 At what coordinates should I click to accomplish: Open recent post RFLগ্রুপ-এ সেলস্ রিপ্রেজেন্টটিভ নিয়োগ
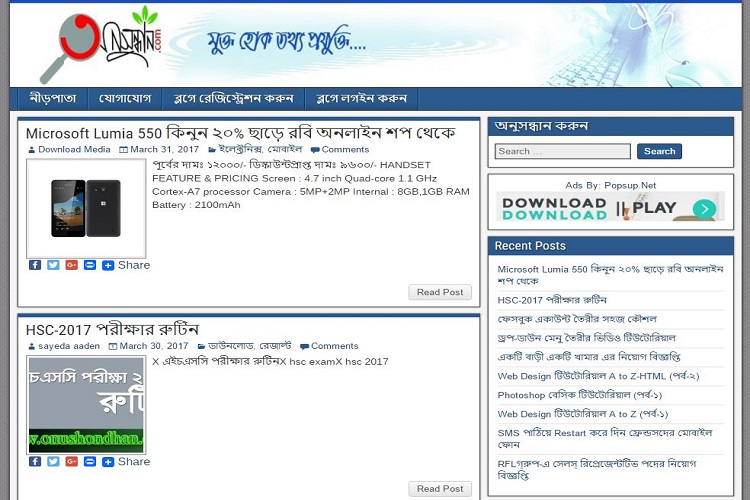[x=597, y=469]
